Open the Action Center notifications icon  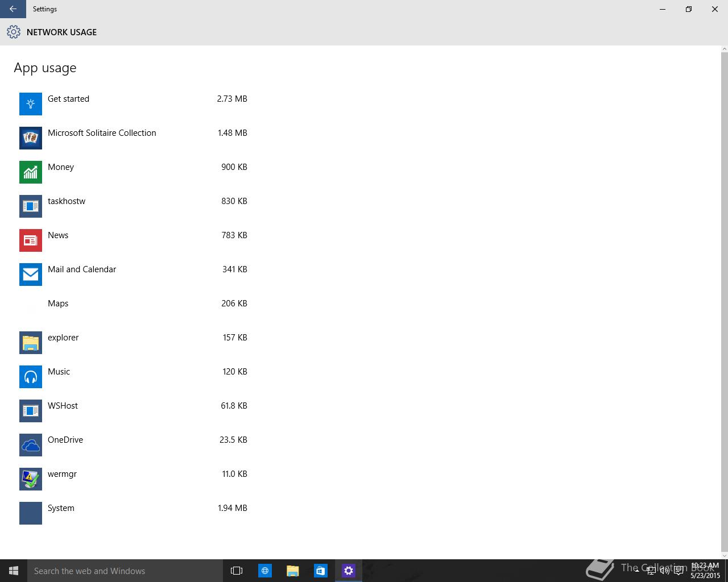pos(679,571)
